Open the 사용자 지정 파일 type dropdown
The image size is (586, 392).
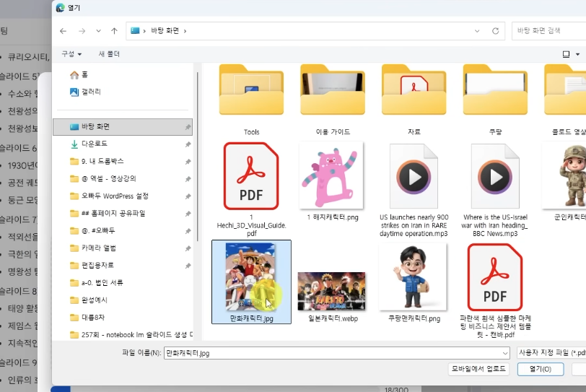point(551,353)
